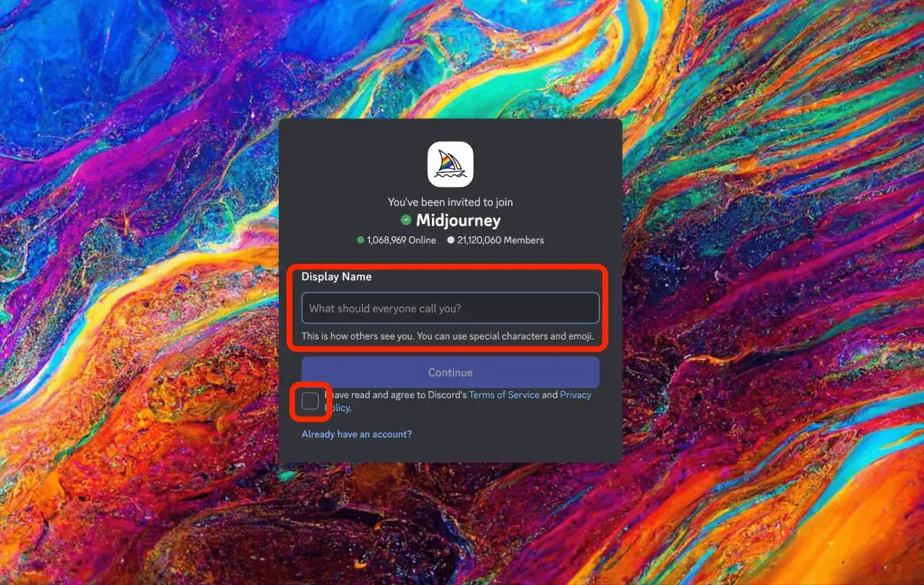Click the "You've been invited to join" text
This screenshot has height=585, width=924.
tap(450, 202)
